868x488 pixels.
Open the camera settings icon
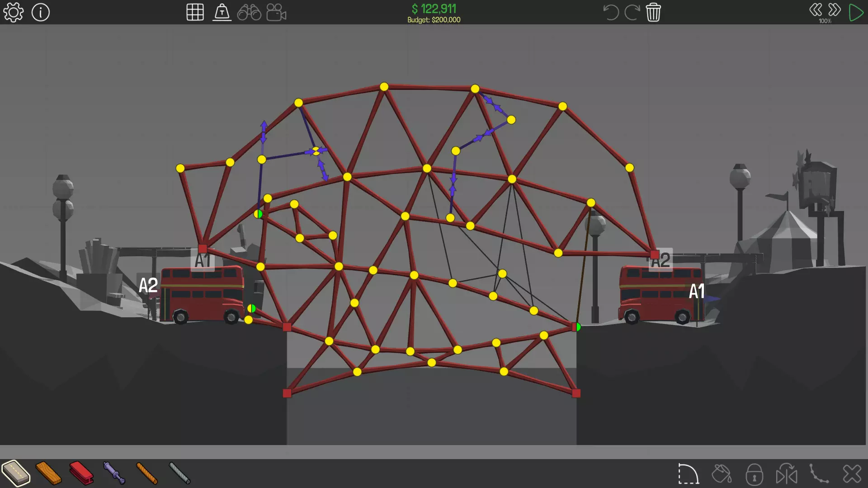tap(276, 12)
